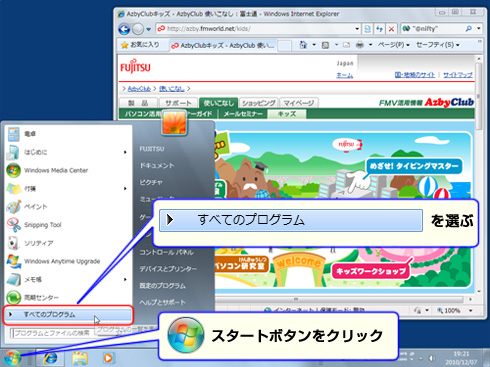Click the IE Stop (red X) button

coord(391,29)
